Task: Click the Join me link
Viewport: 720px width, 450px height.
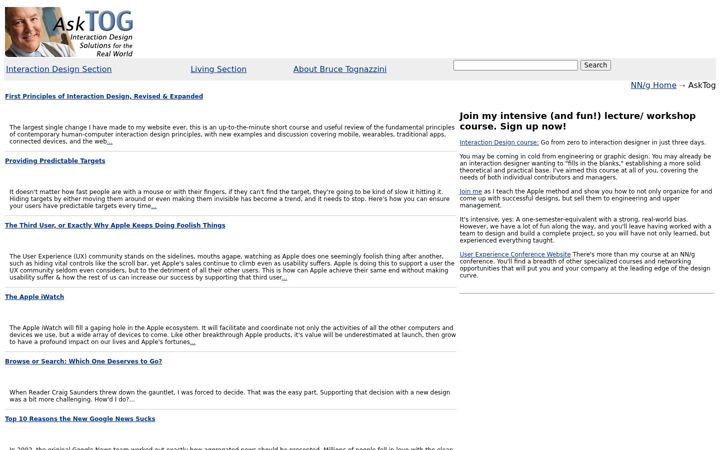Action: pos(471,191)
